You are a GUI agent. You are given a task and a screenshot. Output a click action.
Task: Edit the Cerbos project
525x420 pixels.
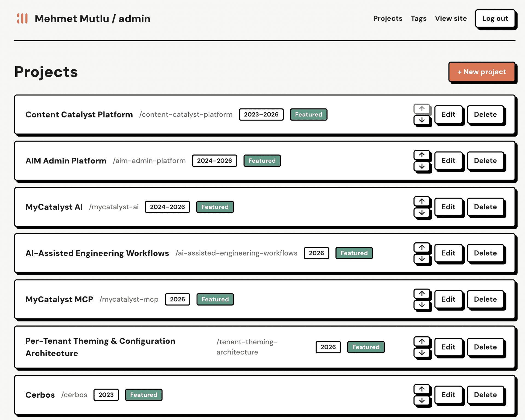point(448,395)
